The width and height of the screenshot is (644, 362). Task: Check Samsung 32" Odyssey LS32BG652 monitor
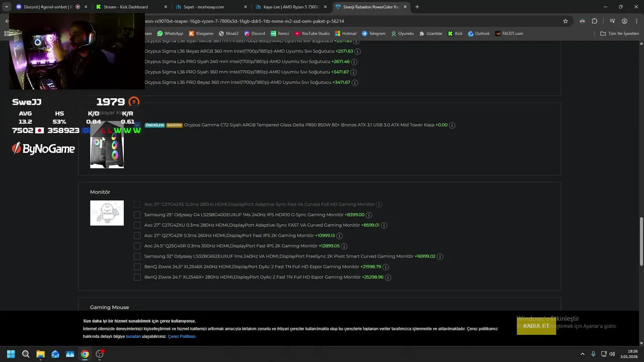[x=137, y=256]
